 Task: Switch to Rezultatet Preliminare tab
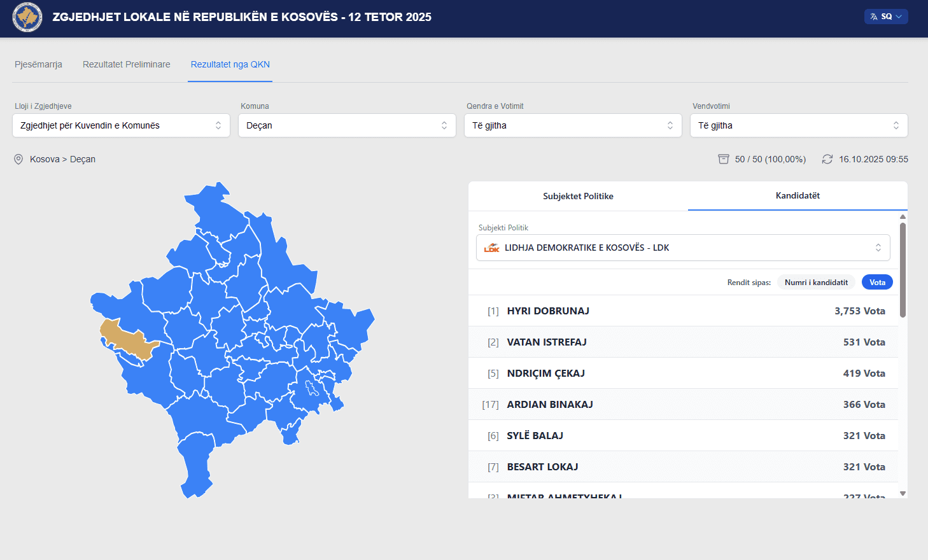(x=127, y=64)
